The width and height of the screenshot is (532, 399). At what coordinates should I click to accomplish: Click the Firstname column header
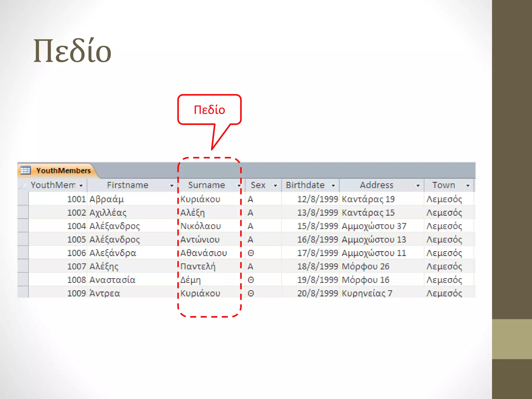pos(127,185)
